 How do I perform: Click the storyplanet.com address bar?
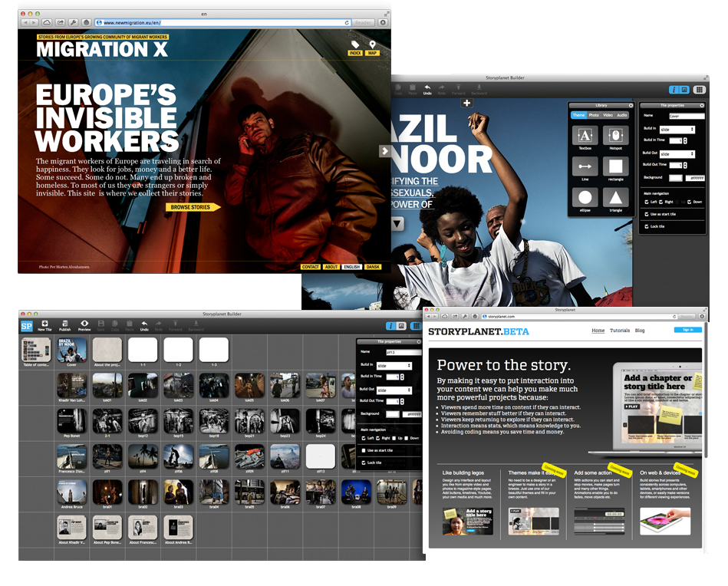pyautogui.click(x=579, y=316)
